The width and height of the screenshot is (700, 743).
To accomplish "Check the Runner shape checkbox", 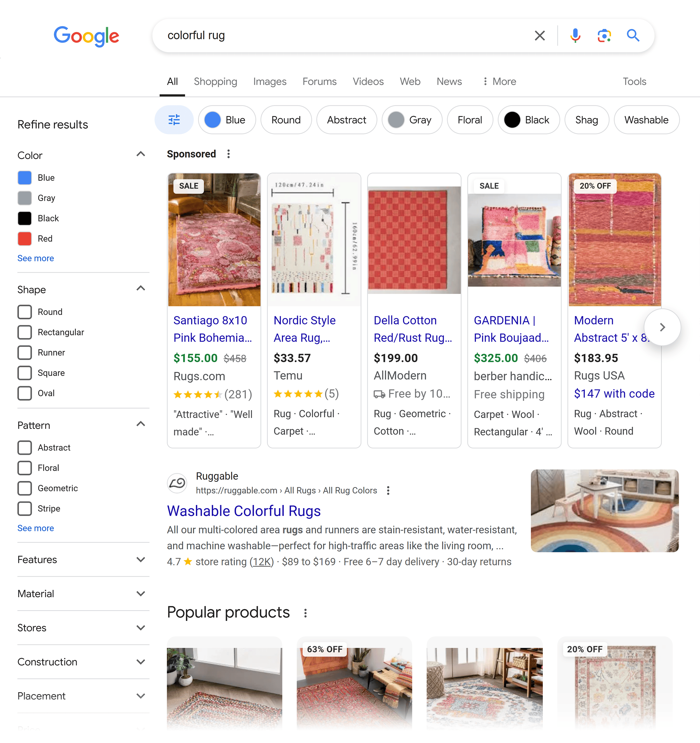I will [x=25, y=352].
